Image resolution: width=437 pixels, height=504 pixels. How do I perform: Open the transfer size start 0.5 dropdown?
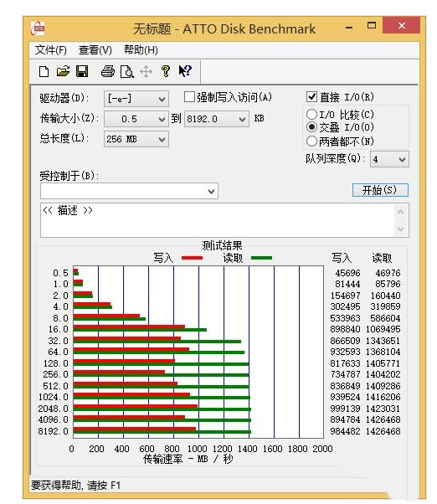[136, 119]
